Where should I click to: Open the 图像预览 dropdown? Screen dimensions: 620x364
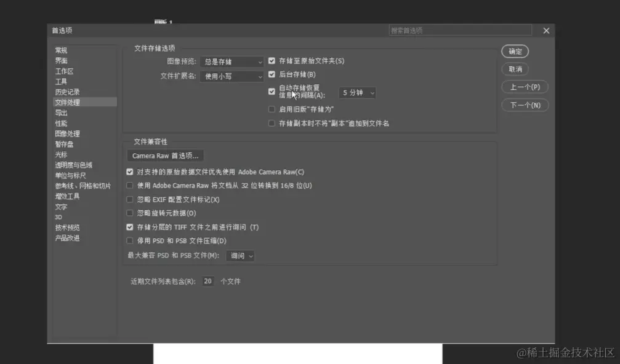tap(231, 61)
